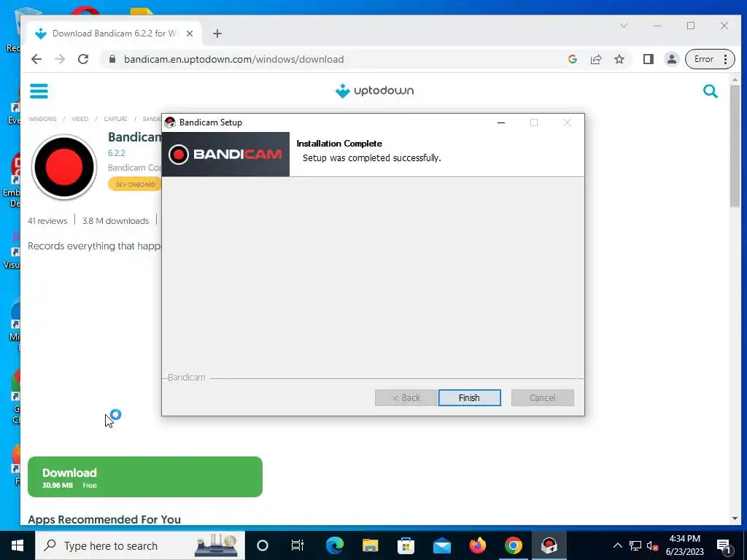Select the Download Bandicam 6.2.2 tab

pyautogui.click(x=115, y=34)
